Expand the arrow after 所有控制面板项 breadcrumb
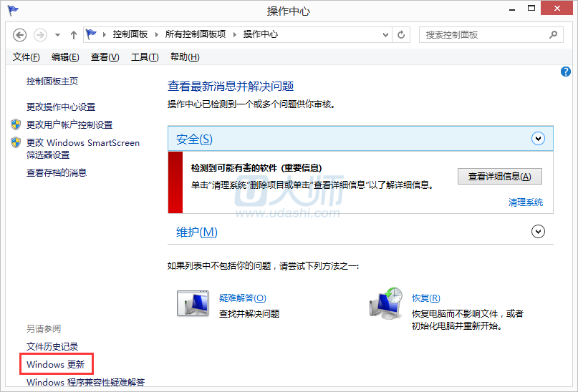The image size is (578, 392). (x=234, y=34)
